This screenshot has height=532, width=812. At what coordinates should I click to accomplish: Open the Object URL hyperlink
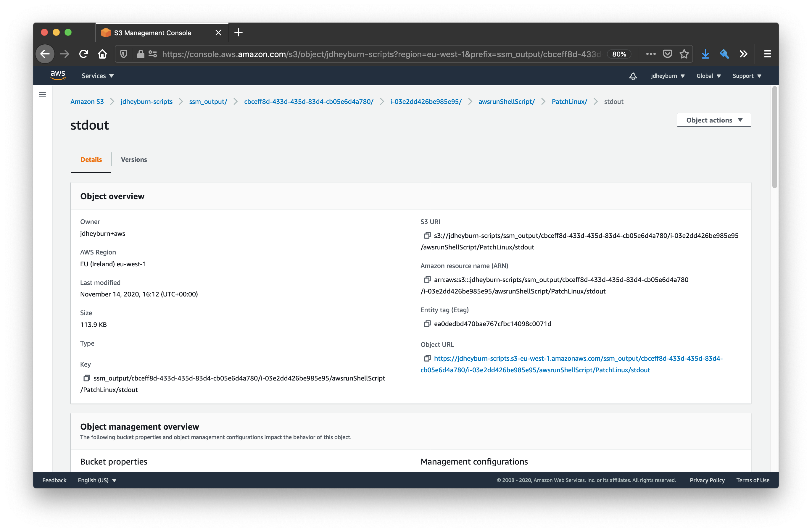(x=571, y=364)
